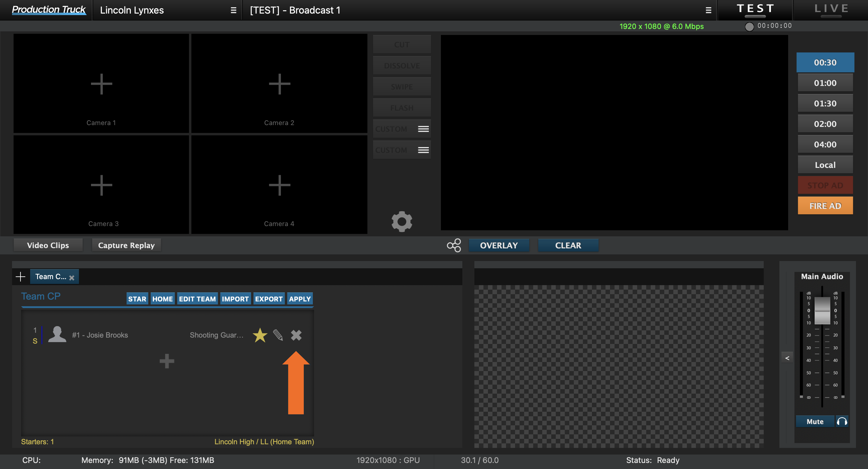Select the #1 - Josie Brooks row
868x469 pixels.
(168, 335)
